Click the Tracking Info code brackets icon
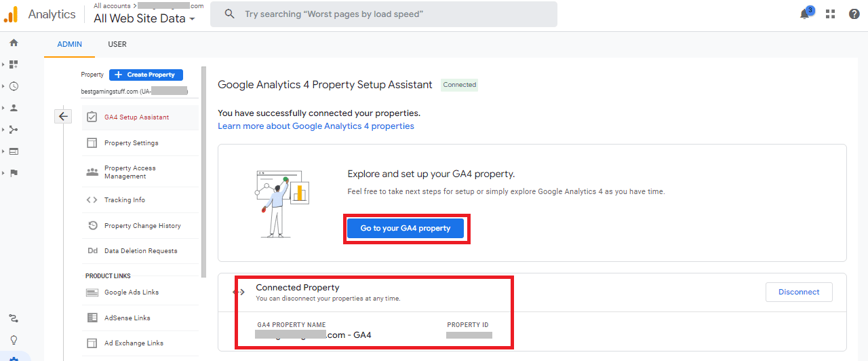 pyautogui.click(x=92, y=199)
